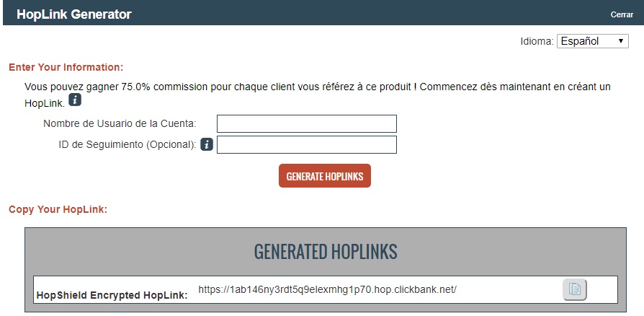
Task: Click the ID de Seguimiento (Opcional) label
Action: click(128, 144)
